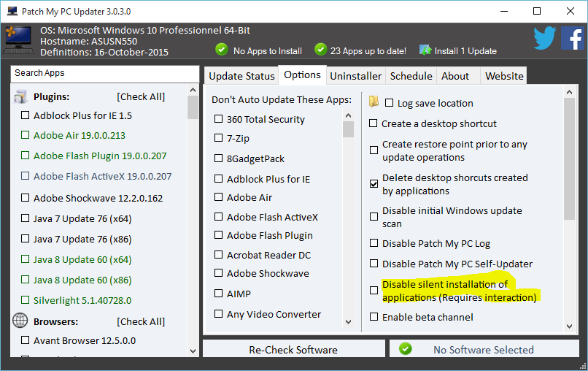The image size is (588, 371).
Task: Click the No Software Selected button
Action: [x=484, y=349]
